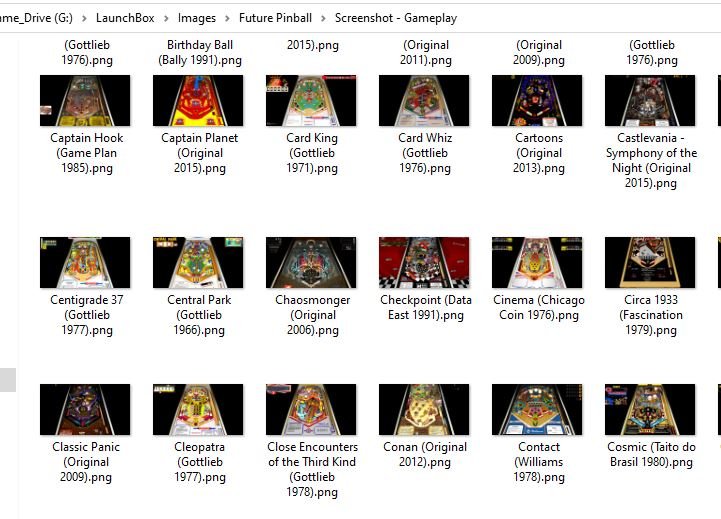
Task: Click the 2015).png filename in top row
Action: [x=313, y=45]
